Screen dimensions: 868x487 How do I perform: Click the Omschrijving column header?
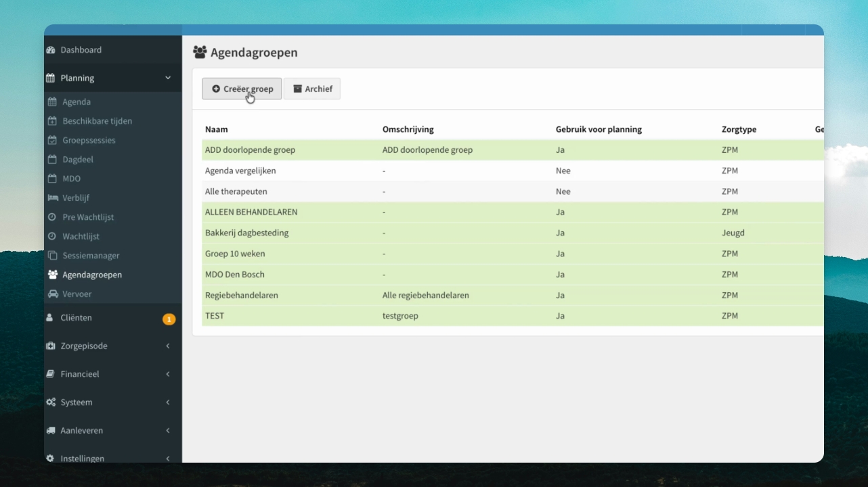408,129
